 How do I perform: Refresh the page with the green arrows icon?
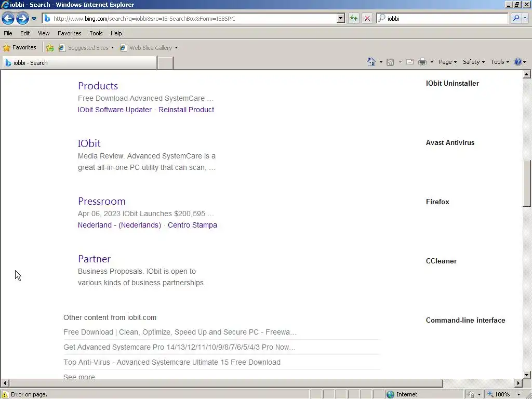[353, 18]
